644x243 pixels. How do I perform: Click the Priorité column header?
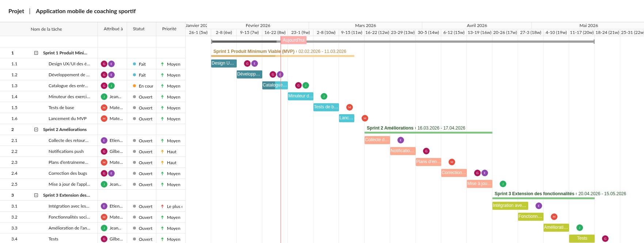(169, 29)
